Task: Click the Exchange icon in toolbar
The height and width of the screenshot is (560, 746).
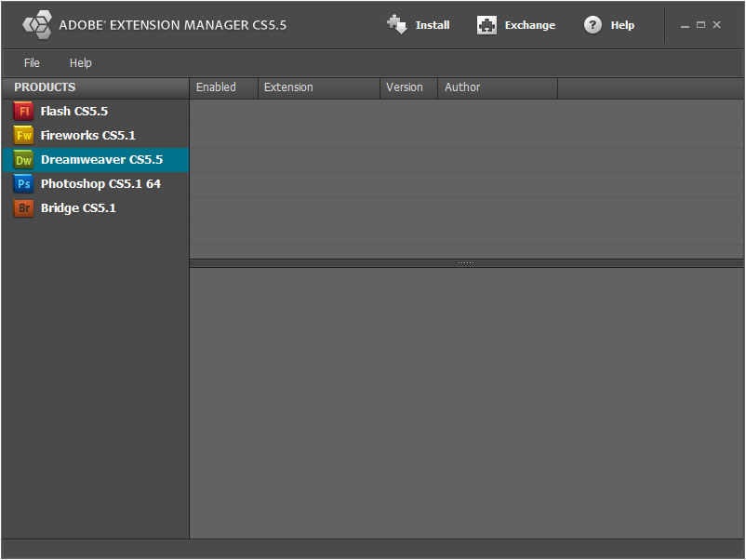Action: [x=486, y=24]
